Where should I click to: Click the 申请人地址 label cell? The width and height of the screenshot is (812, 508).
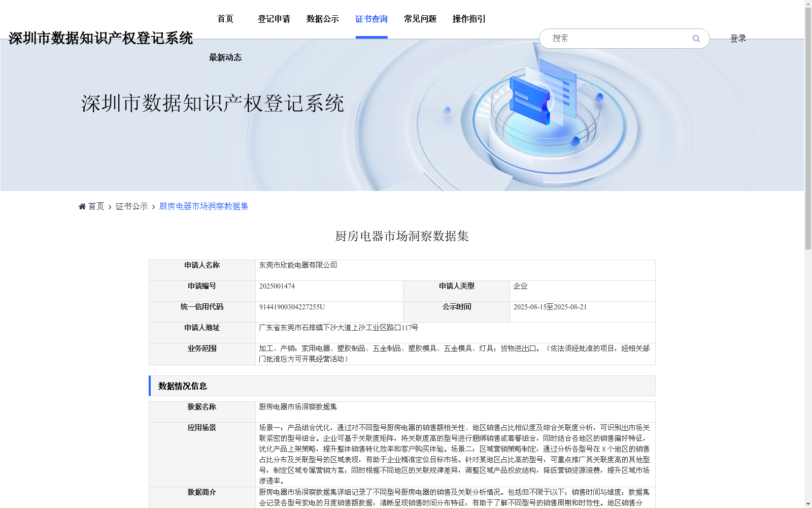202,333
